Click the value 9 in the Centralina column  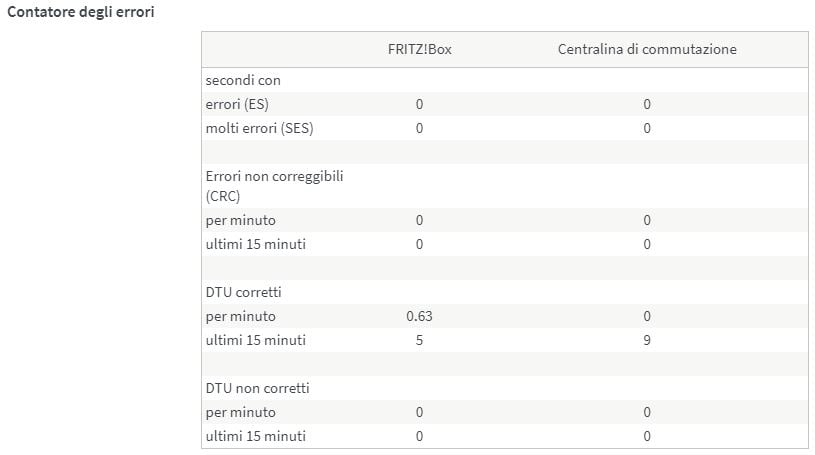point(647,340)
